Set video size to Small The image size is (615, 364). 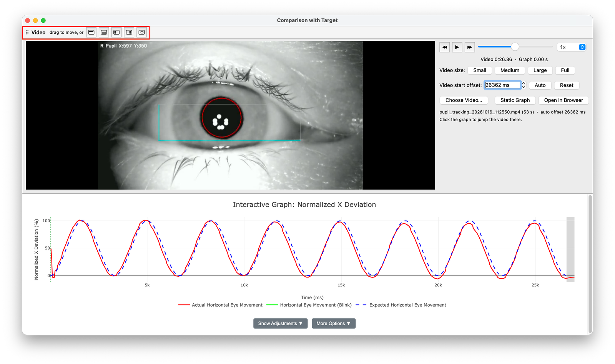tap(480, 70)
